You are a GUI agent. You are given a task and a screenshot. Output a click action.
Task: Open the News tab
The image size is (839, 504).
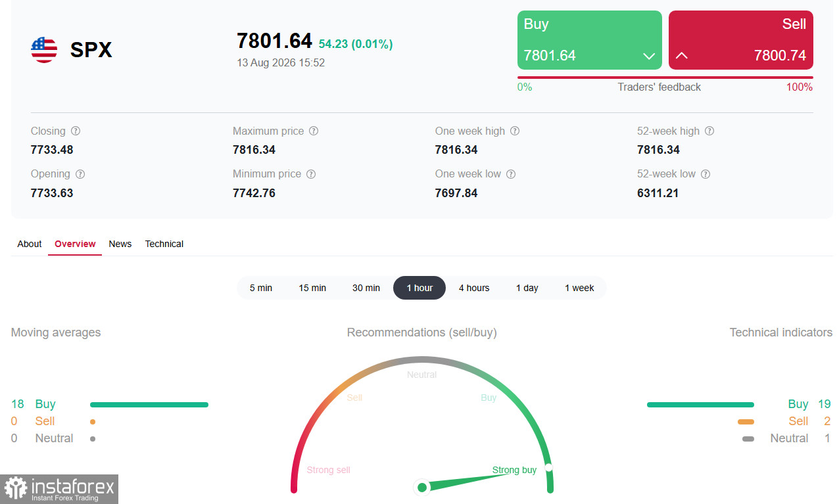pos(120,244)
